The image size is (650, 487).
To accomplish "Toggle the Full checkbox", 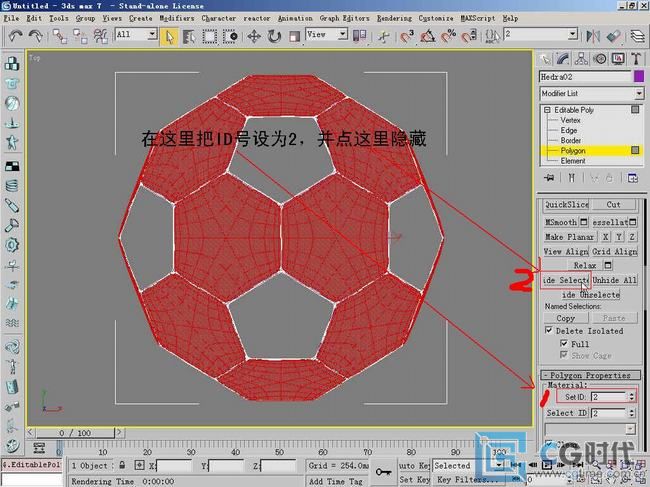I will [x=564, y=343].
